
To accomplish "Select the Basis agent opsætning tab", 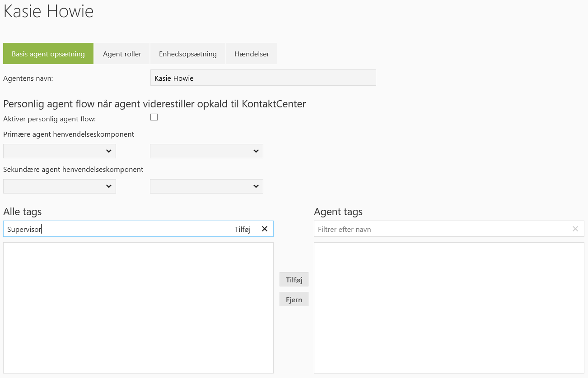I will point(48,54).
